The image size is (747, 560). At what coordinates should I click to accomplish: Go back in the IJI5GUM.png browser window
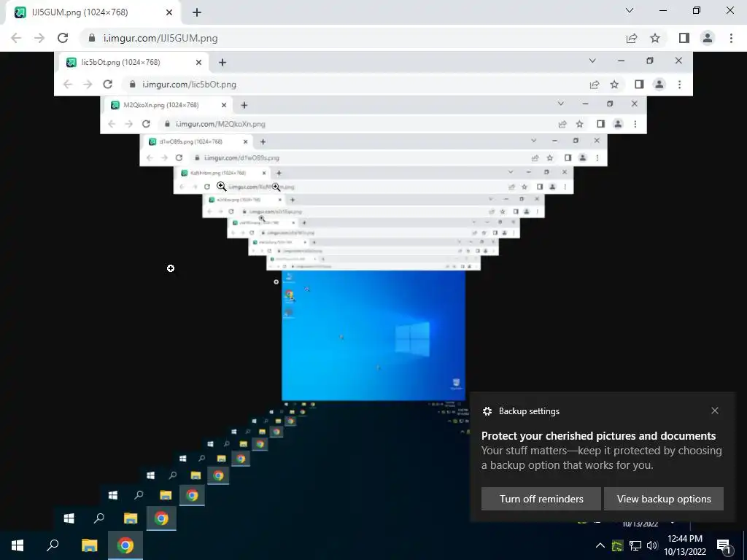(16, 38)
